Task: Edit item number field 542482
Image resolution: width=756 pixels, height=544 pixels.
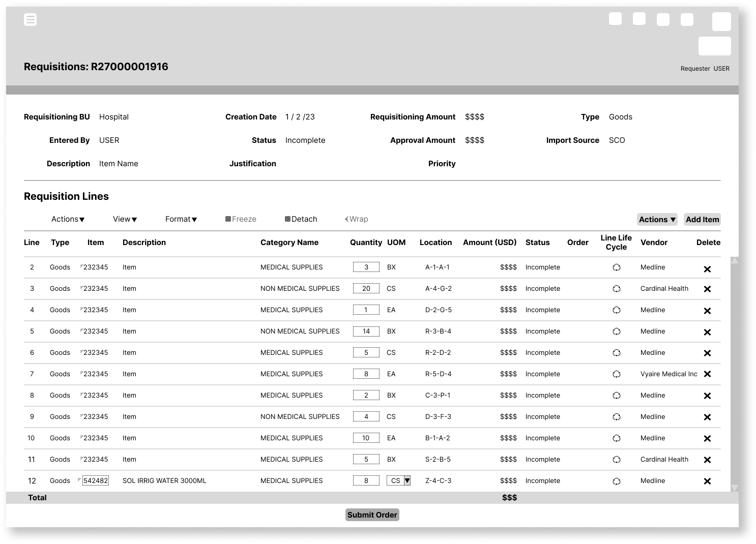Action: click(96, 480)
